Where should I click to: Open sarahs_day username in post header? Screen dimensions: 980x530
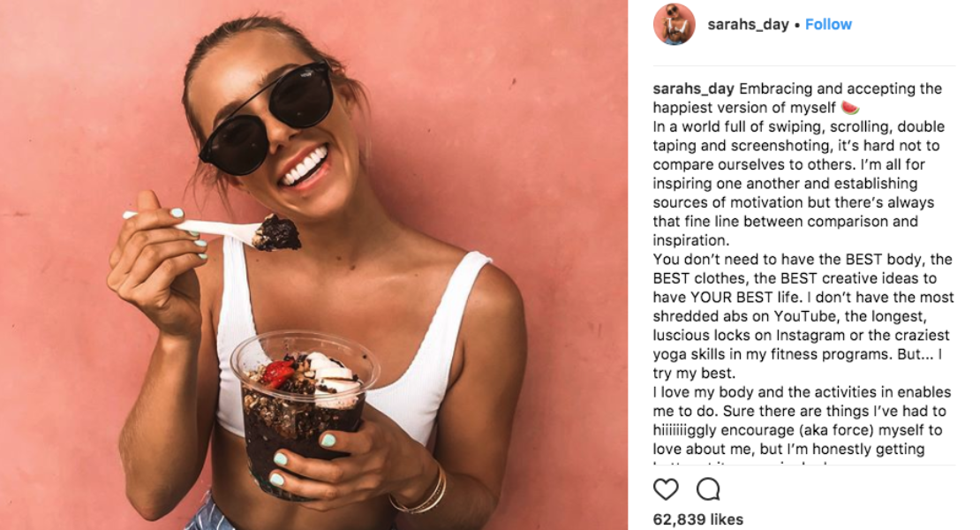(748, 25)
